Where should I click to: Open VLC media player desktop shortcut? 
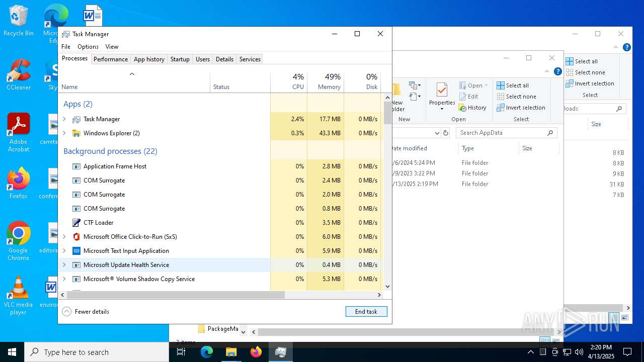tap(19, 296)
